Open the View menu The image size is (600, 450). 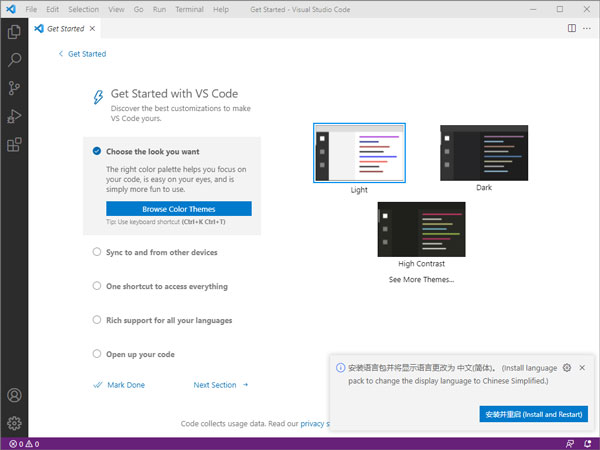[x=116, y=9]
